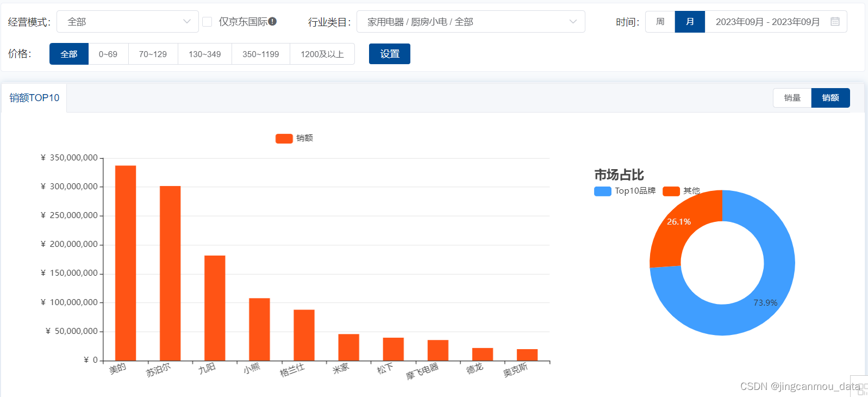The height and width of the screenshot is (397, 868).
Task: Toggle 销额 legend swatch in bar chart
Action: tap(284, 138)
